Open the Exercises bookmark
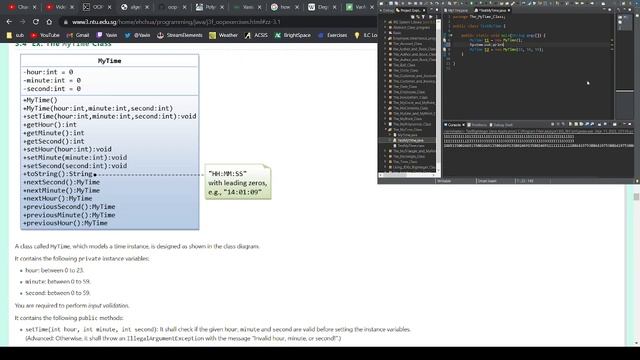This screenshot has width=640, height=360. point(332,36)
